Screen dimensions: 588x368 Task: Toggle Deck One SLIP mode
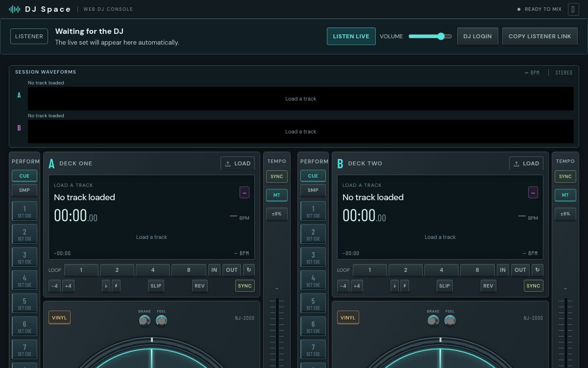pyautogui.click(x=156, y=286)
